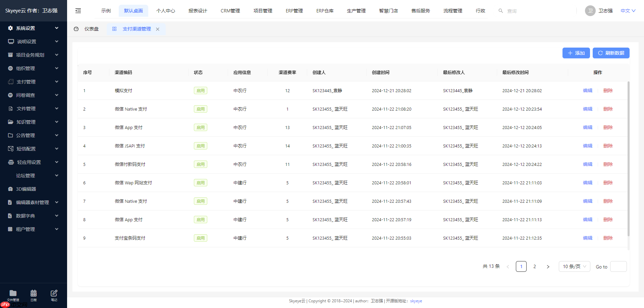Image resolution: width=644 pixels, height=308 pixels.
Task: Click the 添加 button to add a channel
Action: click(576, 53)
